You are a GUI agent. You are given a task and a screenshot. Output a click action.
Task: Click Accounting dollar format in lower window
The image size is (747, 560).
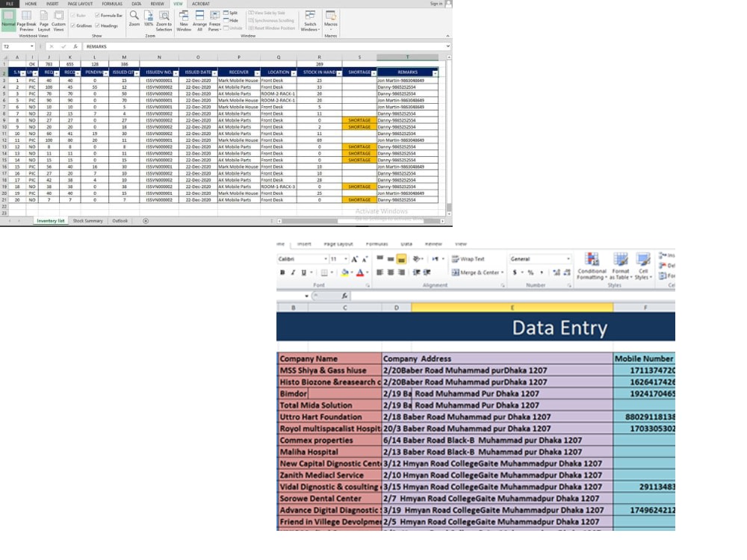515,273
